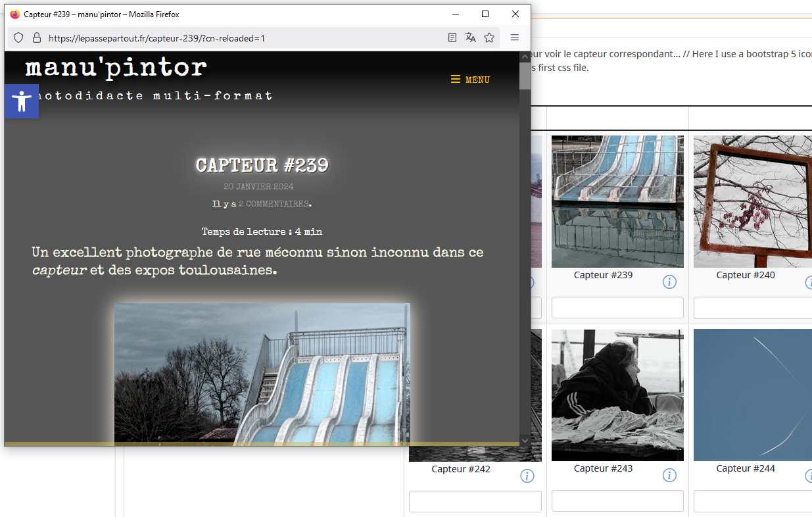Toggle Reader View in address bar
This screenshot has height=517, width=812.
tap(452, 38)
